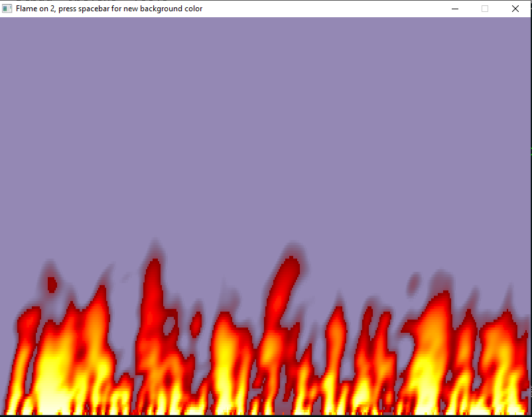Click the application icon in the title bar
The width and height of the screenshot is (532, 417).
(x=7, y=9)
